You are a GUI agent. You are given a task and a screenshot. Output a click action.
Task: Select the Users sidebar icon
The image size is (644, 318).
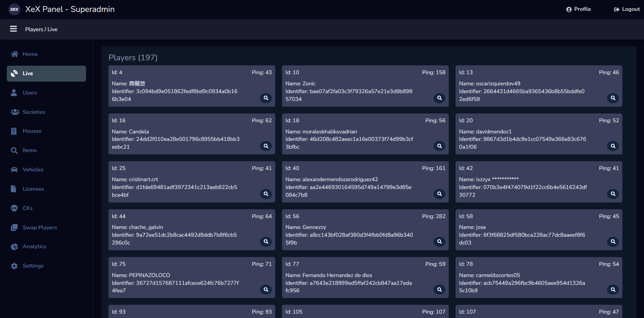30,92
